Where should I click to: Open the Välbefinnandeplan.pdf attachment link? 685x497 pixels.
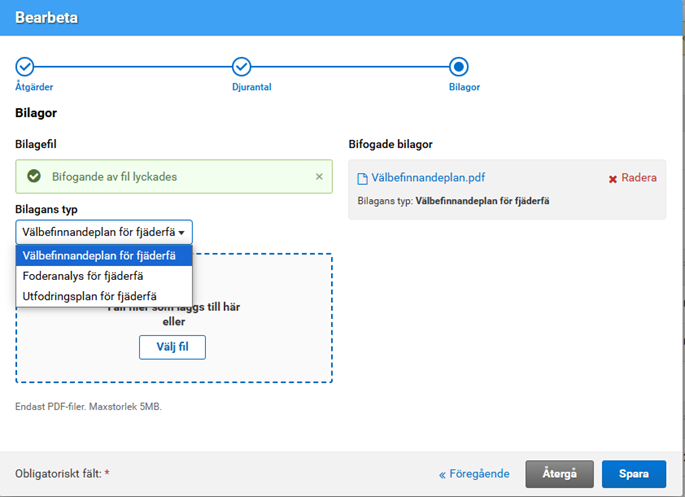tap(428, 178)
